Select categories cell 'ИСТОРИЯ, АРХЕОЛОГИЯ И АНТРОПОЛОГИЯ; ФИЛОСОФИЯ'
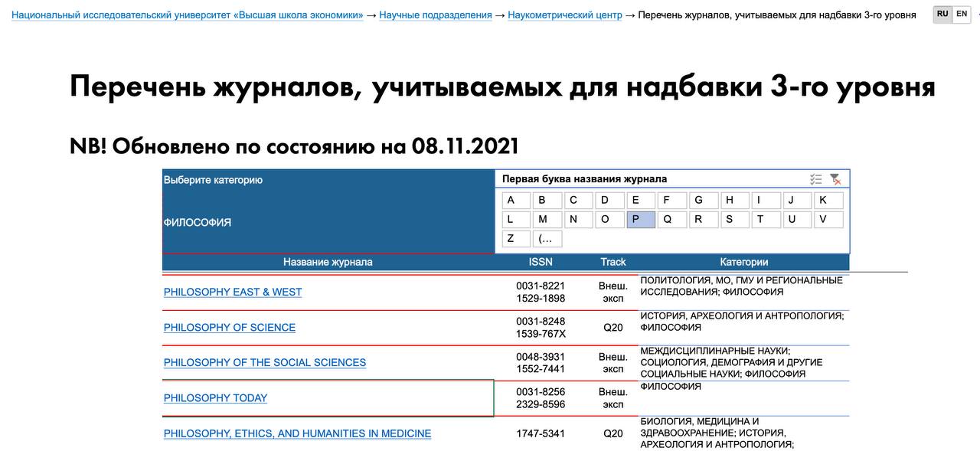This screenshot has height=451, width=980. coord(744,322)
